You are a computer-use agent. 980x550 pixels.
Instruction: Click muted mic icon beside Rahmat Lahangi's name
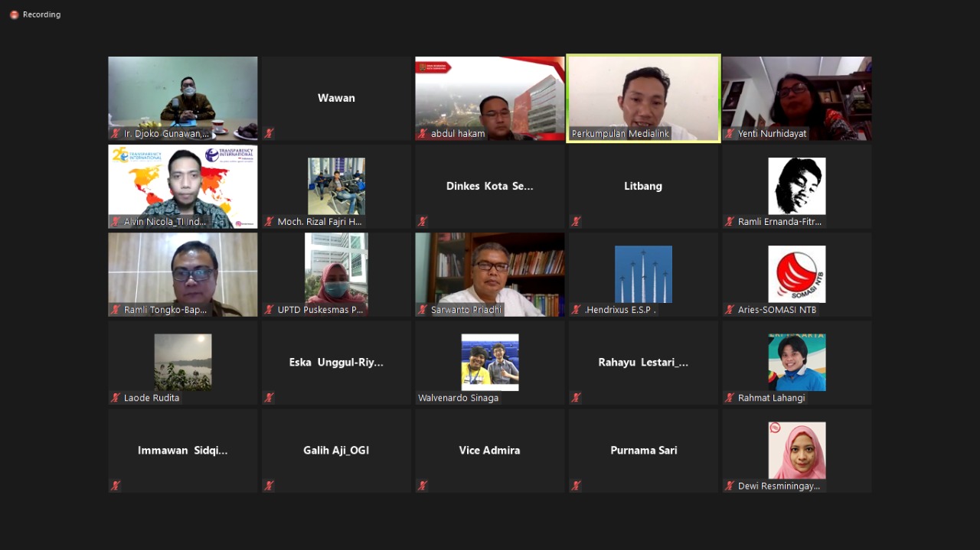[730, 398]
